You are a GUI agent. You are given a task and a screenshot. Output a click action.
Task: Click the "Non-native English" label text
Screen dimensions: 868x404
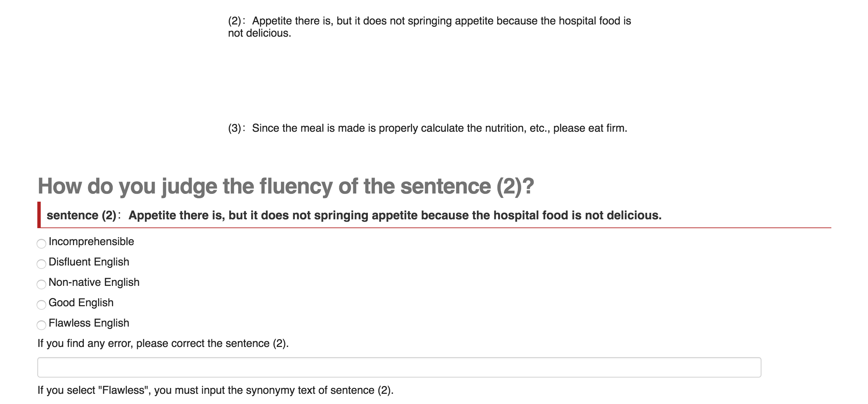pyautogui.click(x=94, y=282)
